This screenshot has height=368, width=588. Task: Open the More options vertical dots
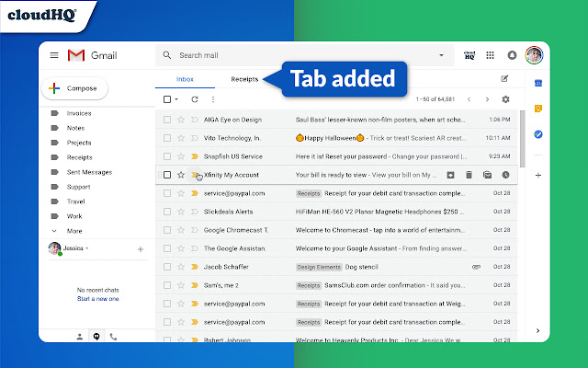[x=213, y=99]
